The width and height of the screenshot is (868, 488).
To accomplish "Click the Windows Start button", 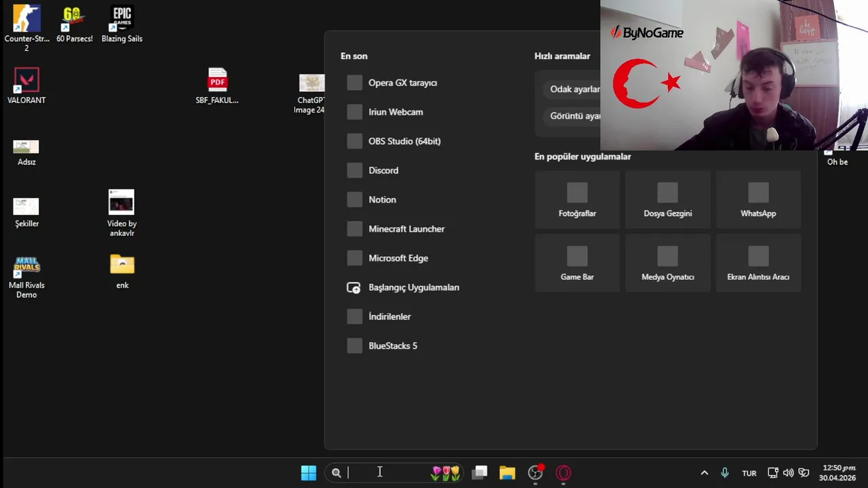I will coord(309,473).
